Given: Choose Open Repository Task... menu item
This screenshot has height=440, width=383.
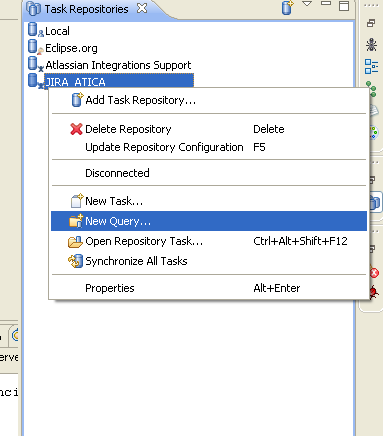Looking at the screenshot, I should pyautogui.click(x=209, y=241).
